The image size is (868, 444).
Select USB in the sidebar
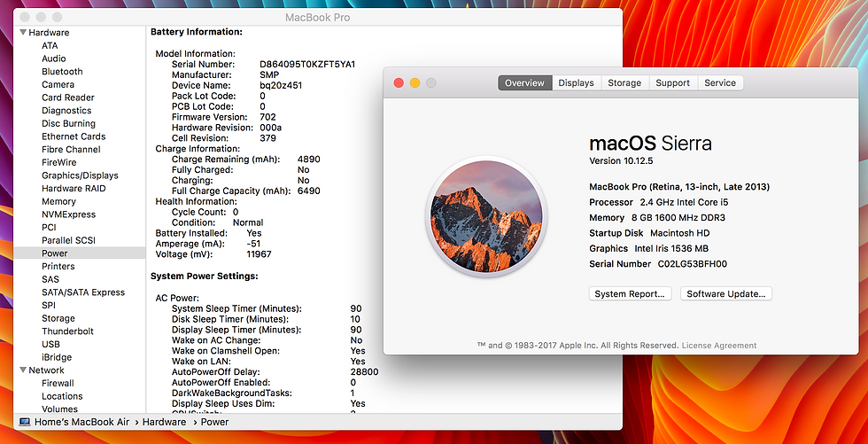point(51,345)
